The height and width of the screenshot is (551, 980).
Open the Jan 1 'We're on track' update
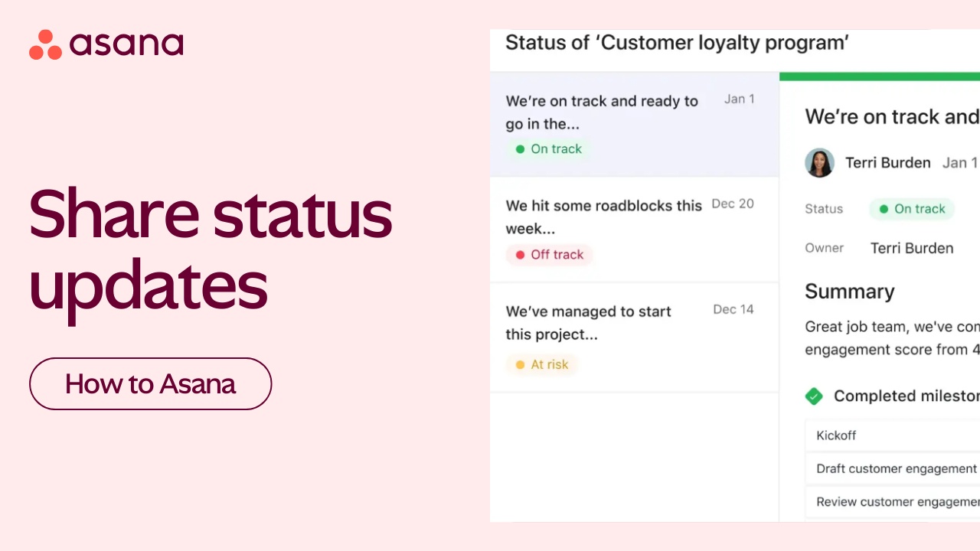(602, 112)
